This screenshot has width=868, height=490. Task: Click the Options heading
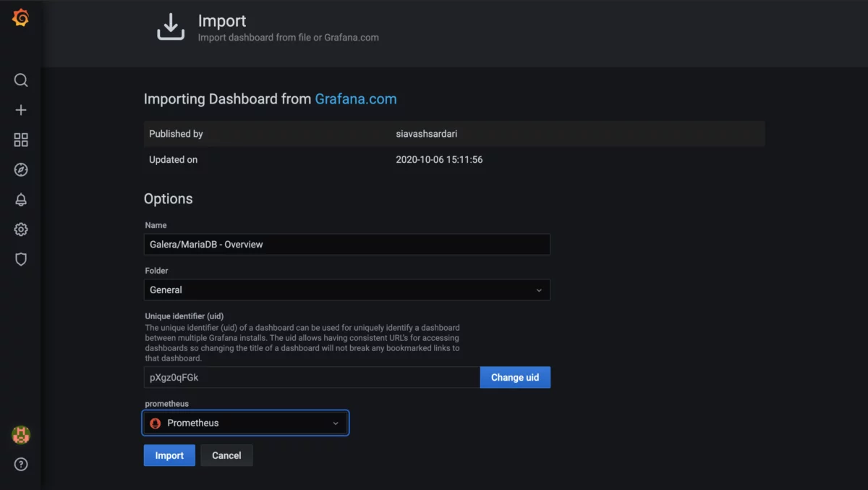pos(169,199)
